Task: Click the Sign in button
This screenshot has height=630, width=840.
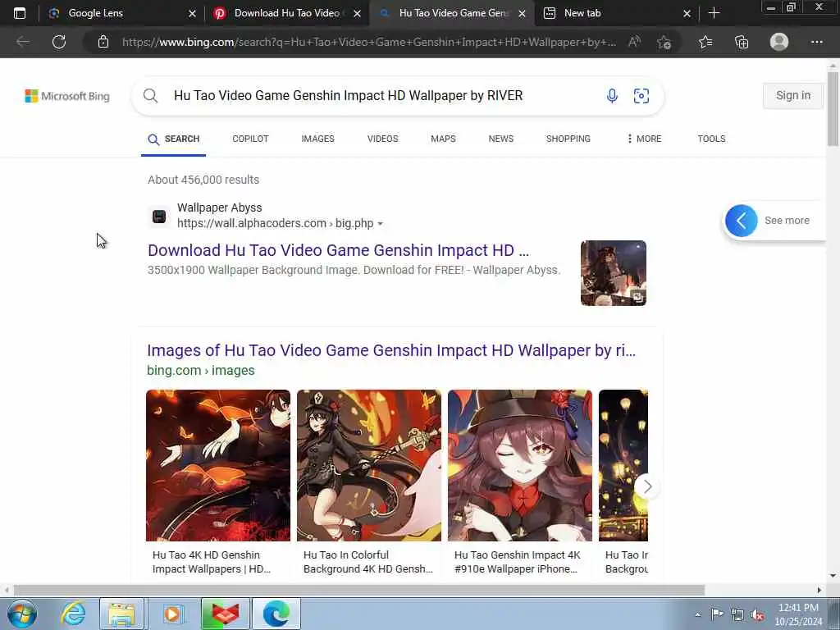Action: pyautogui.click(x=793, y=95)
